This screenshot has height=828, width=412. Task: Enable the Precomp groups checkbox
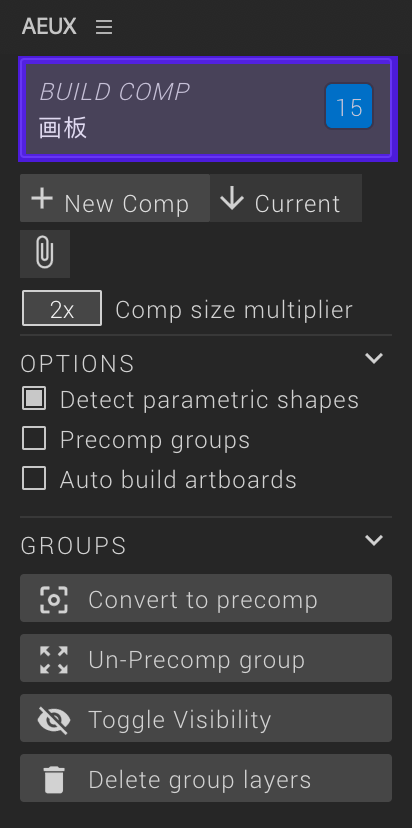pyautogui.click(x=34, y=439)
